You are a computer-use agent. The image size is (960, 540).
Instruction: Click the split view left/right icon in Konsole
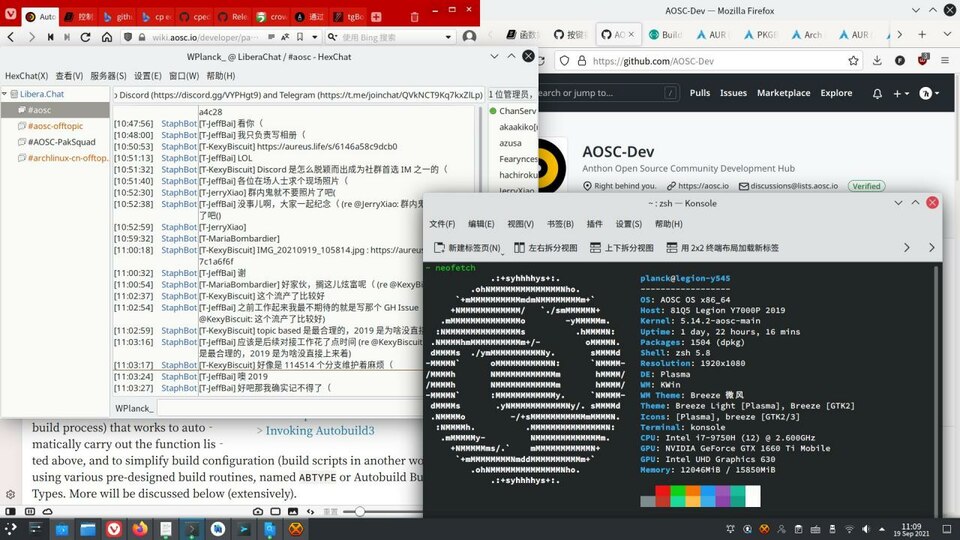click(x=546, y=247)
